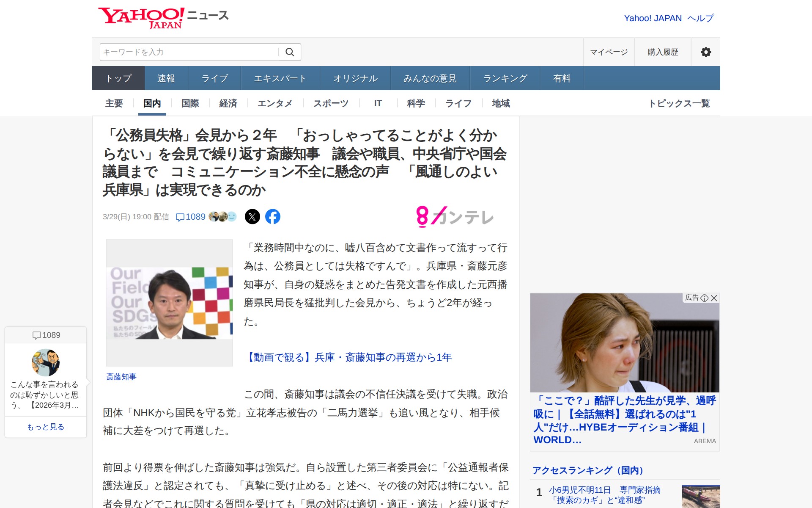Click もっと見る in the comment sidebar
This screenshot has width=812, height=508.
[x=45, y=427]
